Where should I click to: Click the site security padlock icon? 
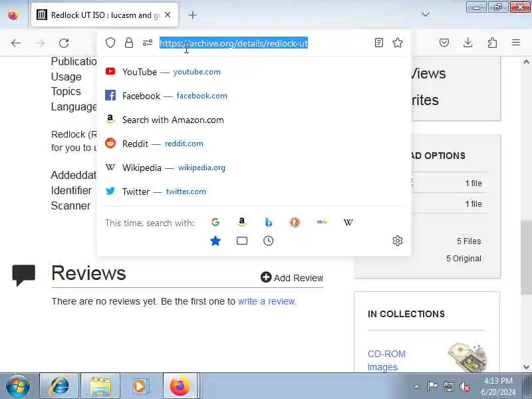[x=129, y=43]
